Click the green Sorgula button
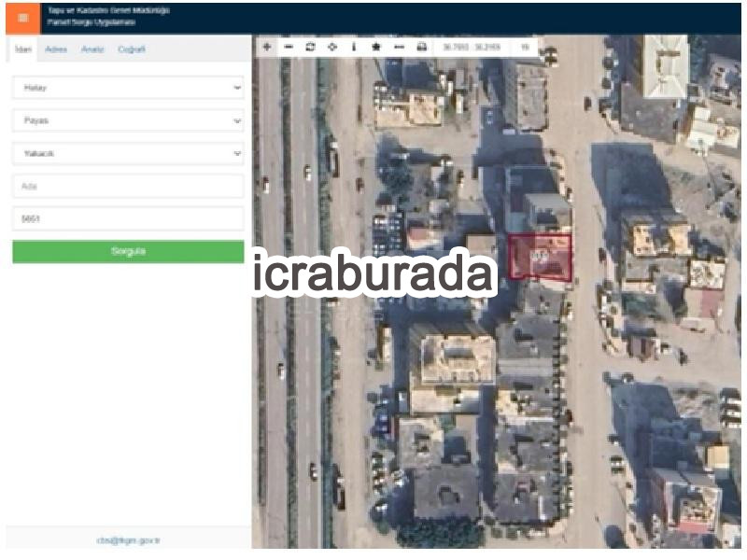The height and width of the screenshot is (560, 747). [128, 251]
